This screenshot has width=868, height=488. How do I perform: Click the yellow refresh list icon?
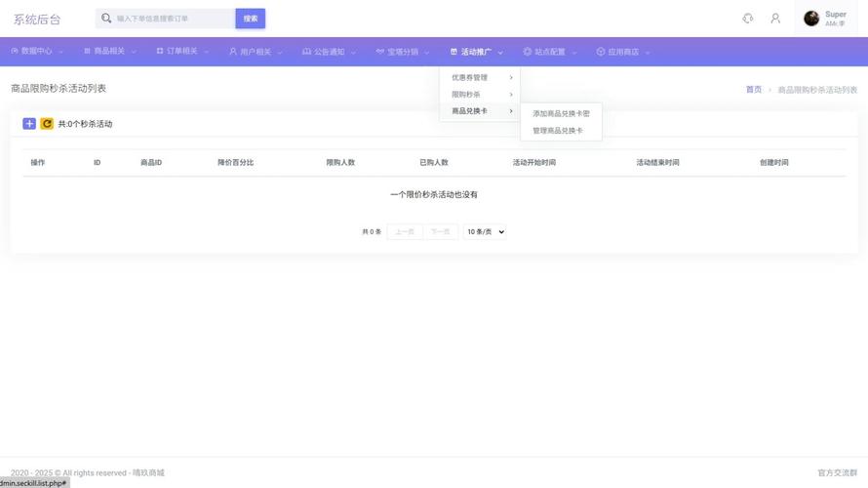click(47, 124)
